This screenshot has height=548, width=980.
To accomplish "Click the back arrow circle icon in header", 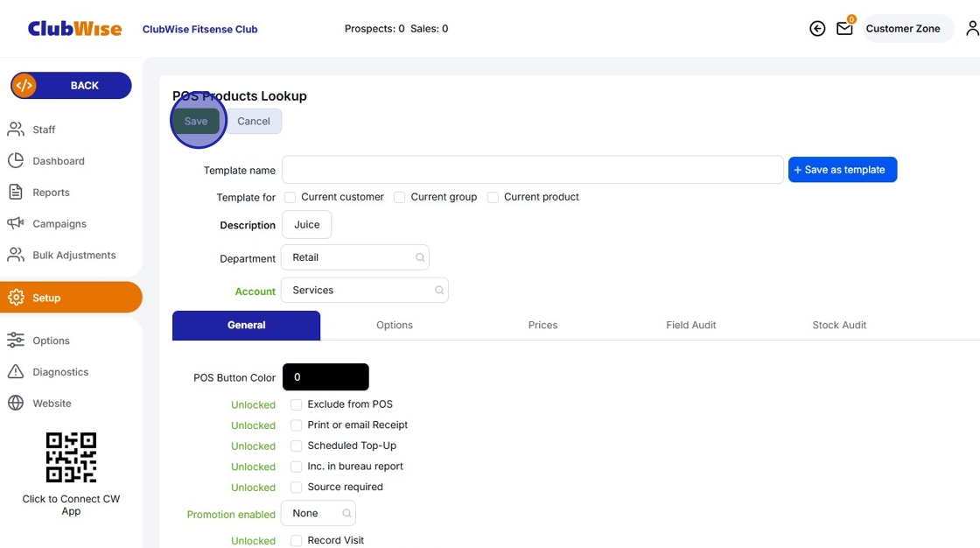I will (x=817, y=29).
